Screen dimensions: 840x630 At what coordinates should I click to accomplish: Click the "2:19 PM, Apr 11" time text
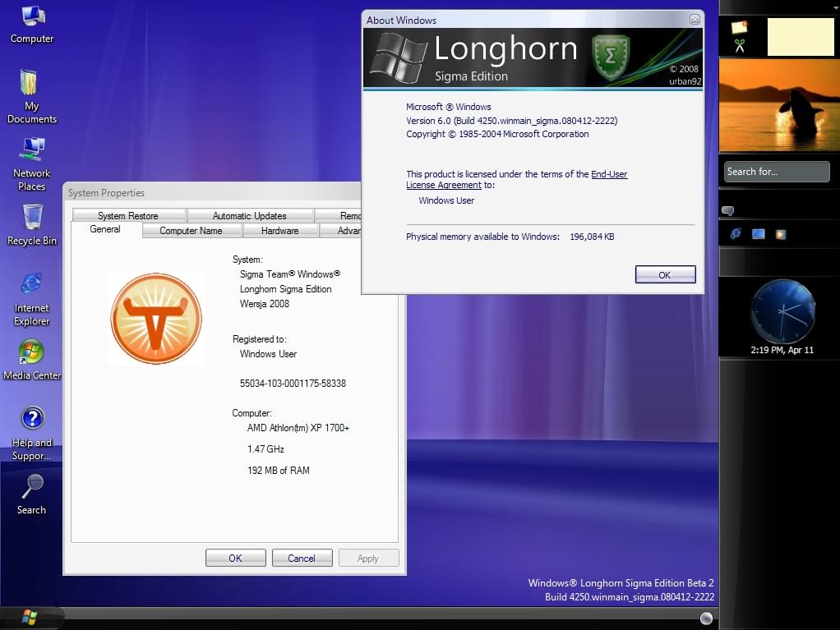pos(782,350)
